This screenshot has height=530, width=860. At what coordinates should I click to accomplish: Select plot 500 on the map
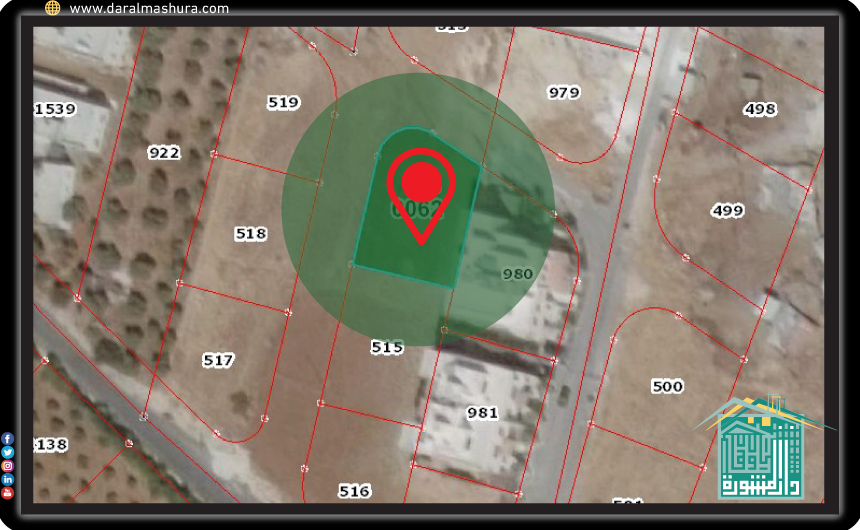tap(667, 386)
